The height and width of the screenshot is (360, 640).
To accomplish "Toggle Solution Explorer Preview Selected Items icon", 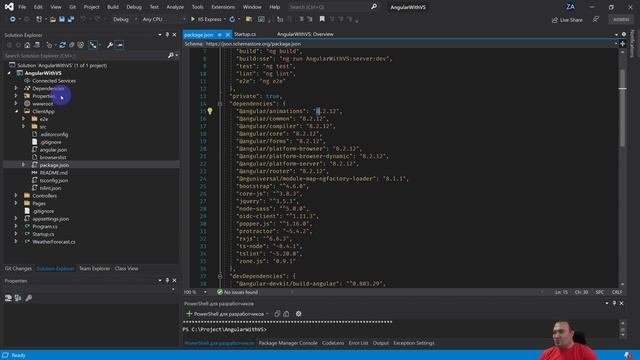I will pyautogui.click(x=119, y=45).
